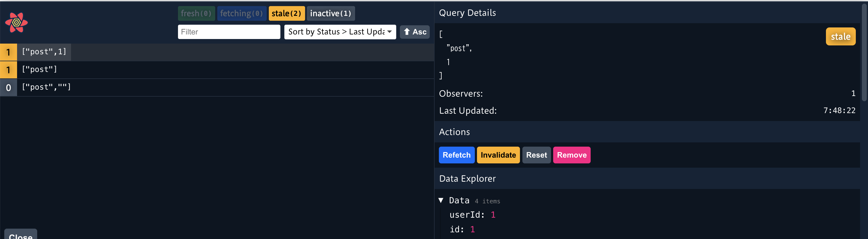The width and height of the screenshot is (868, 239).
Task: Select the ["post",1] query row
Action: coord(217,52)
